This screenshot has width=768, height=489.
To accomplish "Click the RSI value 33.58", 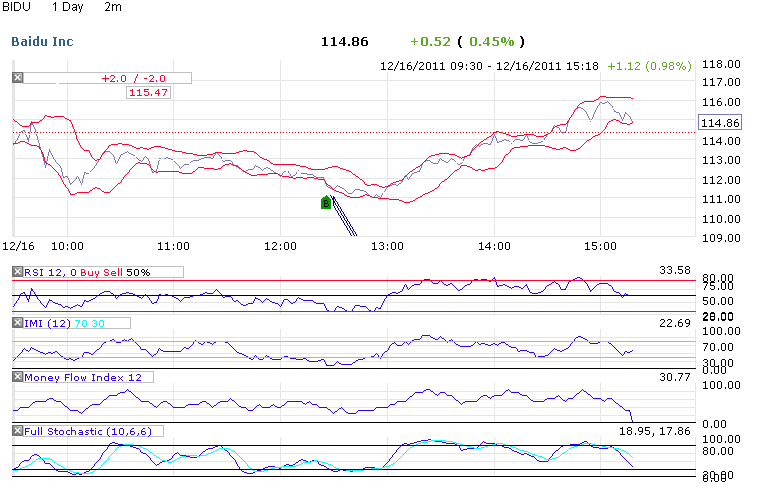I will (x=674, y=270).
